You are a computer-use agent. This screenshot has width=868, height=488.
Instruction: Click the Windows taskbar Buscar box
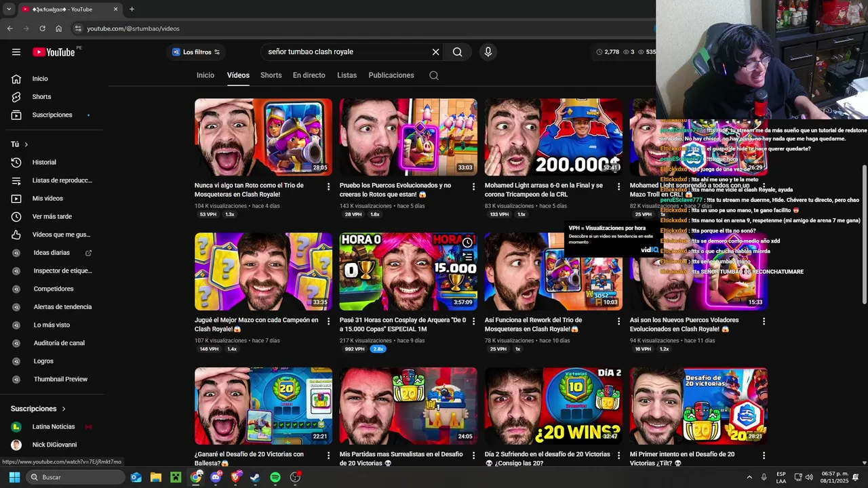point(75,477)
